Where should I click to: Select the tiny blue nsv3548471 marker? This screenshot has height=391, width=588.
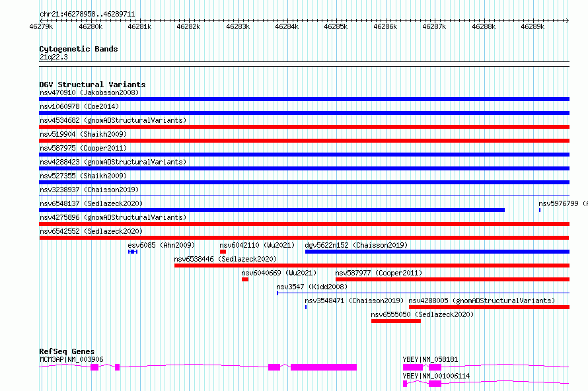click(306, 307)
